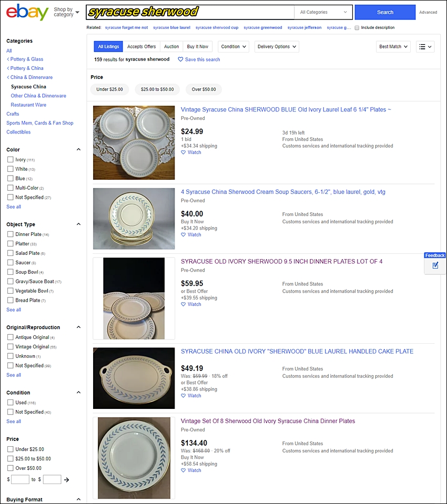Open thumbnail of the handled cake plate
Image resolution: width=447 pixels, height=504 pixels.
[134, 378]
